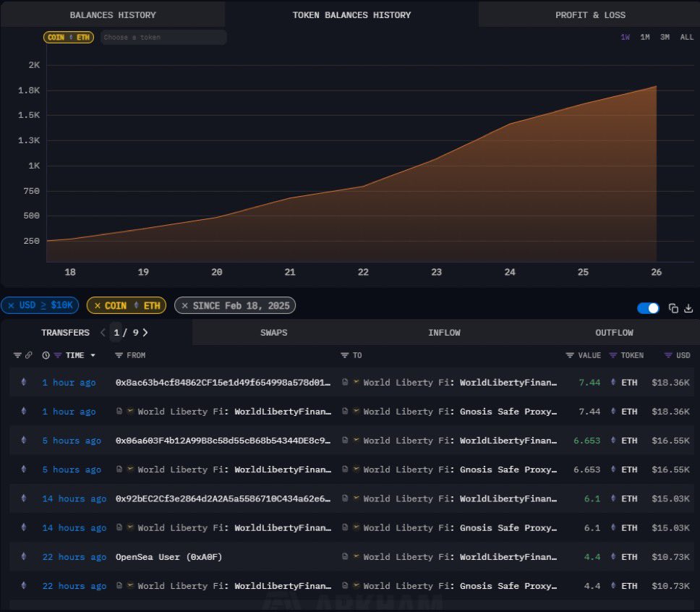
Task: Go to previous transfers page with left chevron
Action: click(x=102, y=333)
